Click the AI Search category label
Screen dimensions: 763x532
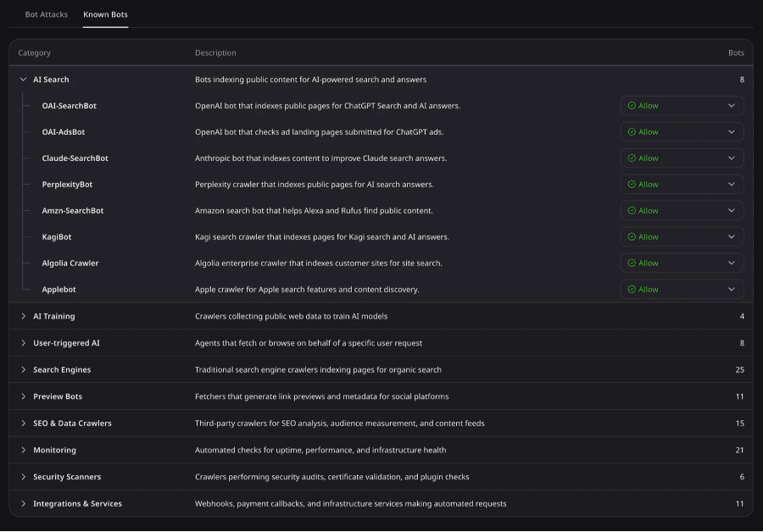(51, 80)
